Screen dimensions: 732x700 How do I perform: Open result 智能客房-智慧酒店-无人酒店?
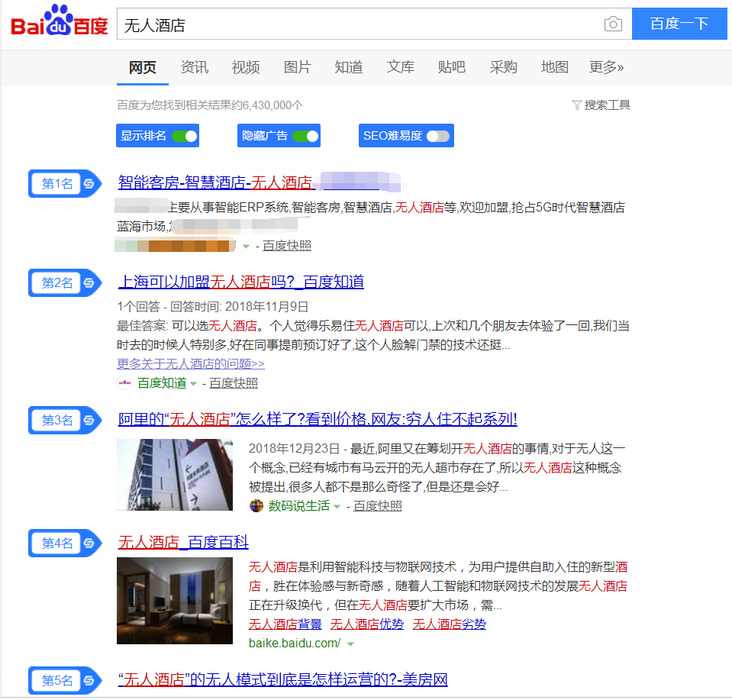coord(215,182)
